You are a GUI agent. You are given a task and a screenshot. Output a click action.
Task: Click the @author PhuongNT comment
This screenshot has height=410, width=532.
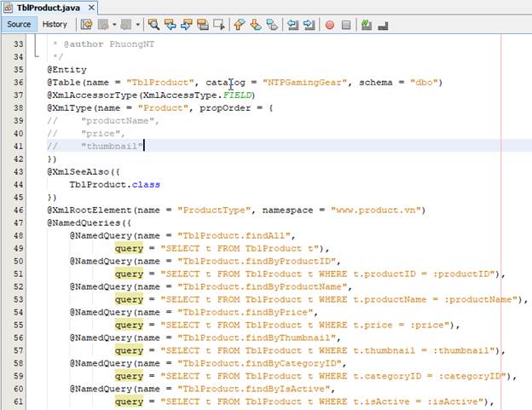(109, 44)
